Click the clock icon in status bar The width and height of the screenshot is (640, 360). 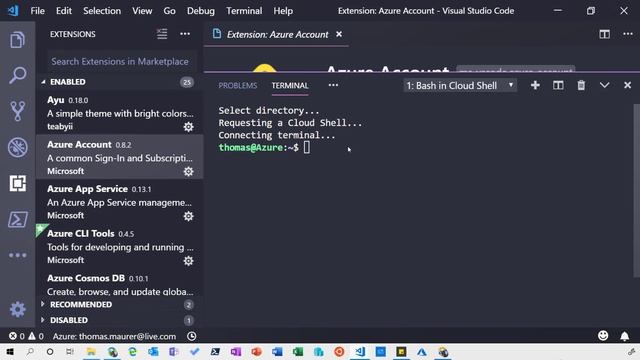[191, 336]
